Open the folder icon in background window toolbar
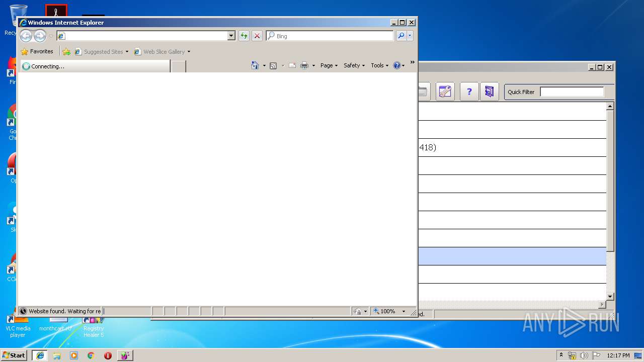This screenshot has width=644, height=362. 423,92
